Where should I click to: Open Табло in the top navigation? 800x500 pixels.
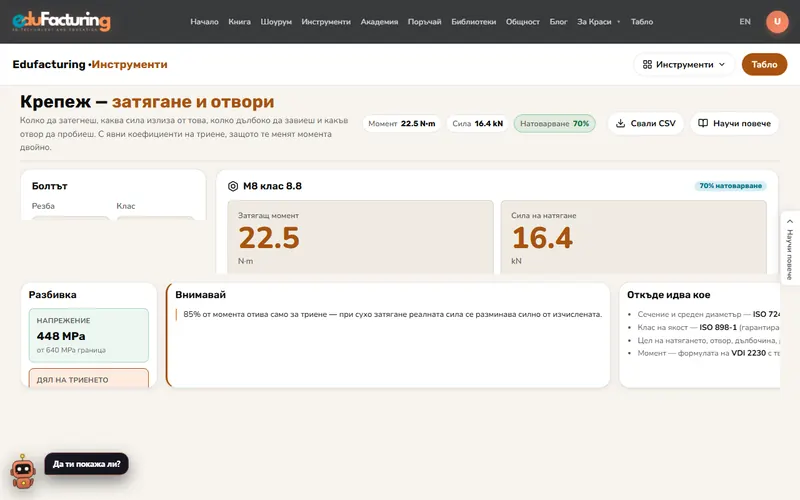coord(642,21)
